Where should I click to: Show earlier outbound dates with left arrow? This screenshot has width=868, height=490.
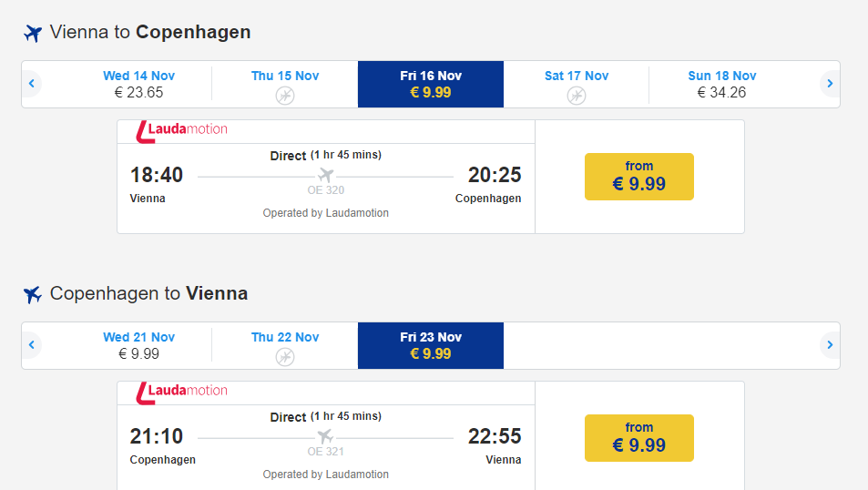pyautogui.click(x=32, y=84)
